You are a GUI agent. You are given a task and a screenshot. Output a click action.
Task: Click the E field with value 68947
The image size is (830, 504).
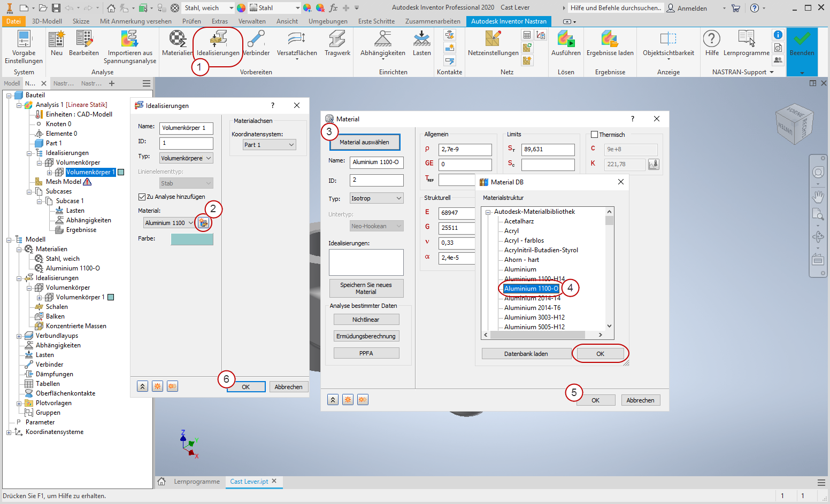coord(457,213)
